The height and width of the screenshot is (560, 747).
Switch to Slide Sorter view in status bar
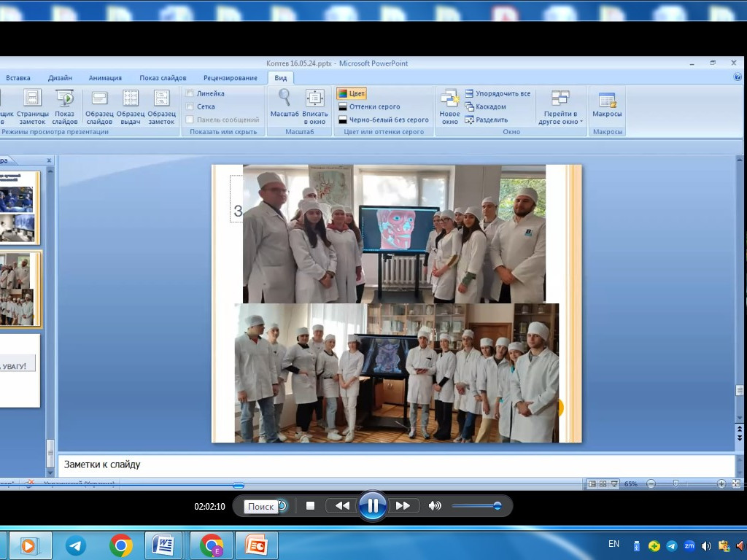(603, 484)
